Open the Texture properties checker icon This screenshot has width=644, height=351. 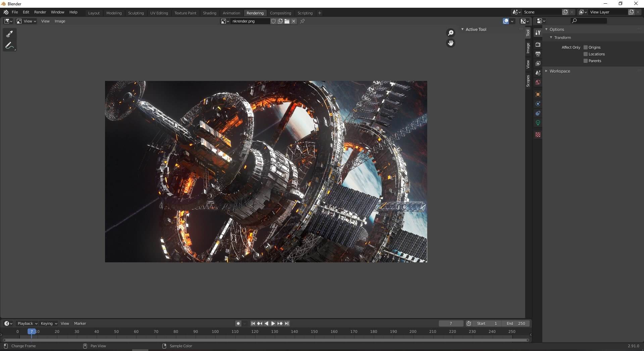coord(538,135)
